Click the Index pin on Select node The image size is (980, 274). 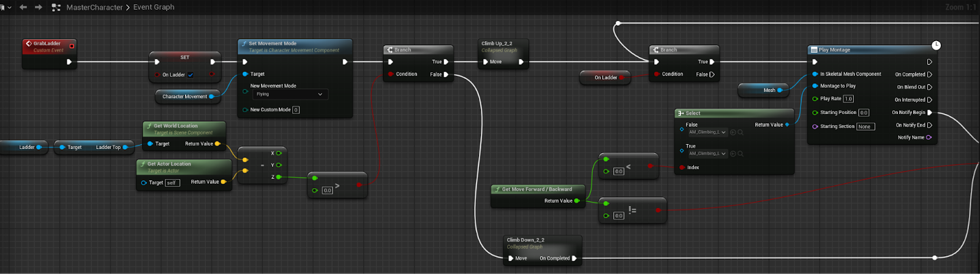pyautogui.click(x=682, y=167)
